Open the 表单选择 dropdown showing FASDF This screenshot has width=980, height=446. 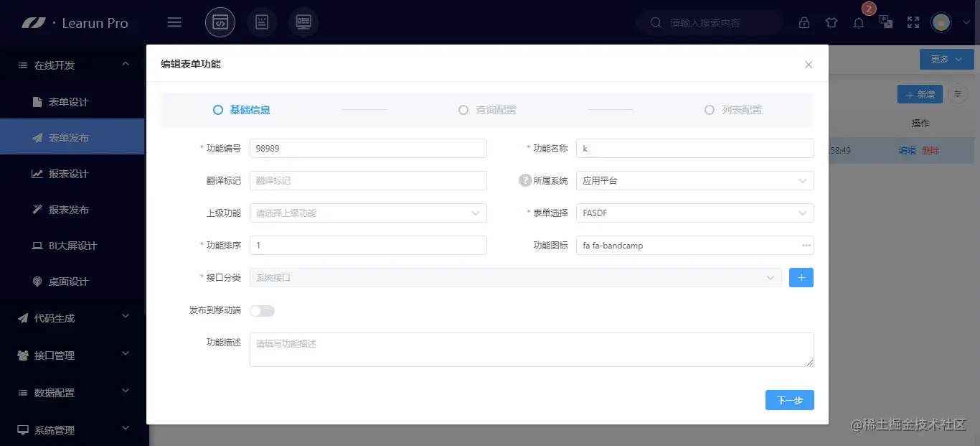pos(695,213)
